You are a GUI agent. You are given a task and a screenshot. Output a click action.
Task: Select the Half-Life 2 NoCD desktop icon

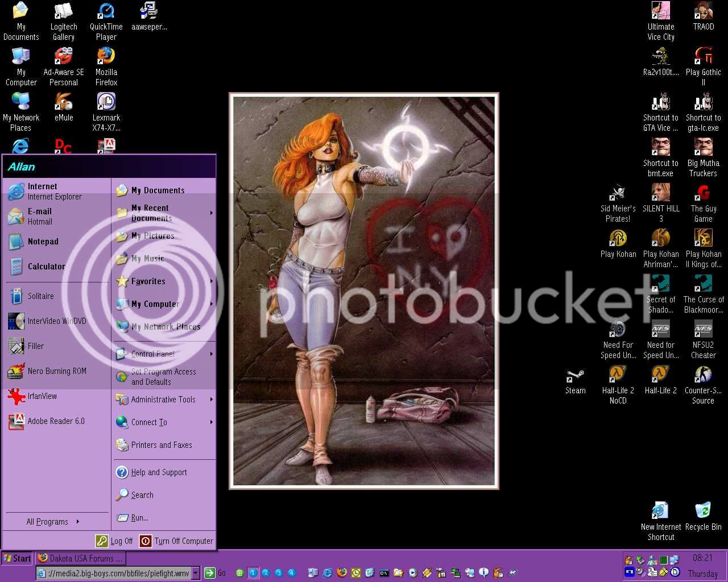pyautogui.click(x=618, y=385)
